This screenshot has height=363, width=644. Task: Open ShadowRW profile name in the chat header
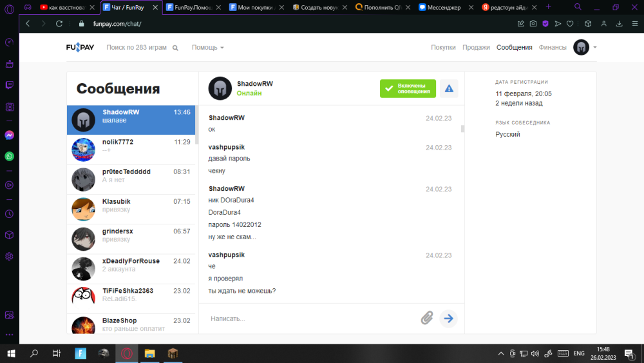click(254, 83)
